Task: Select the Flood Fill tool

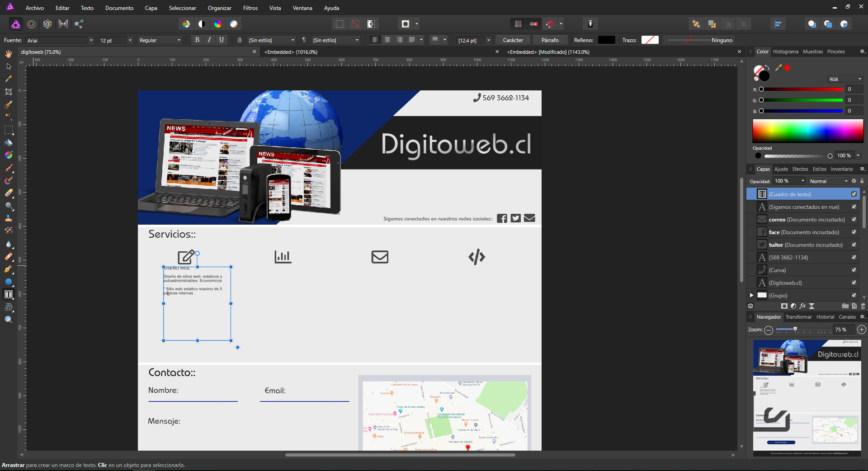Action: point(8,143)
